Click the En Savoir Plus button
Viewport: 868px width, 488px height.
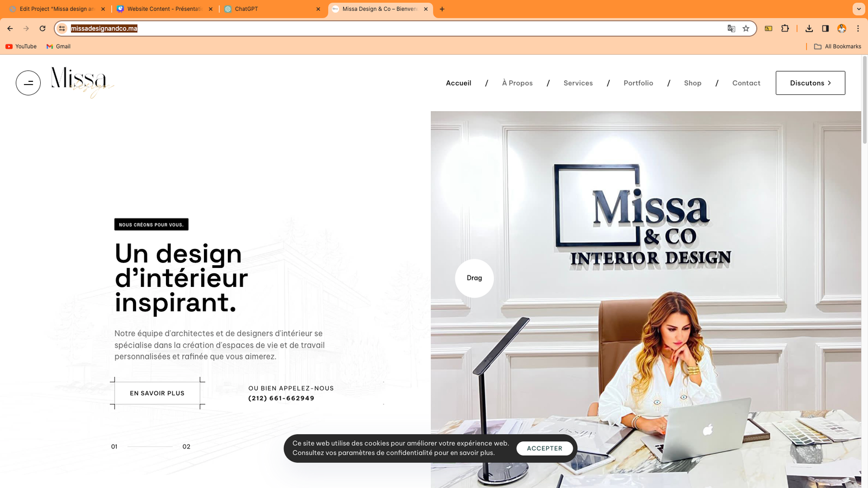point(157,393)
